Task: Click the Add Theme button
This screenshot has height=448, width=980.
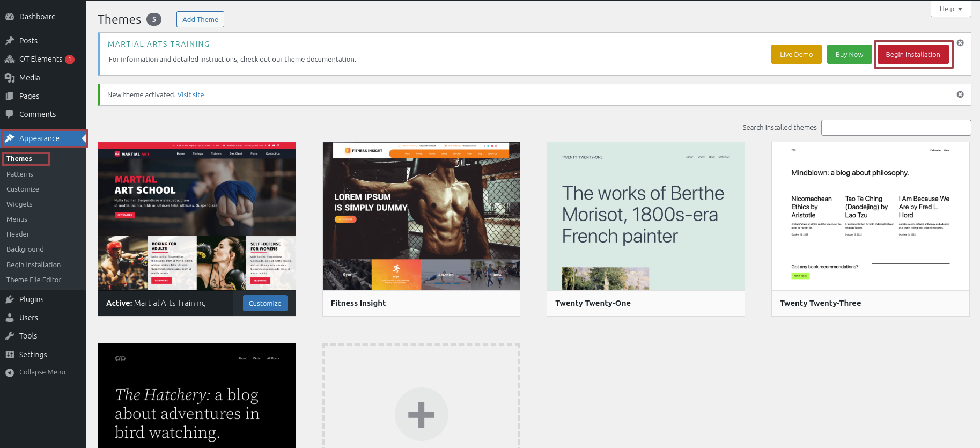Action: [200, 19]
